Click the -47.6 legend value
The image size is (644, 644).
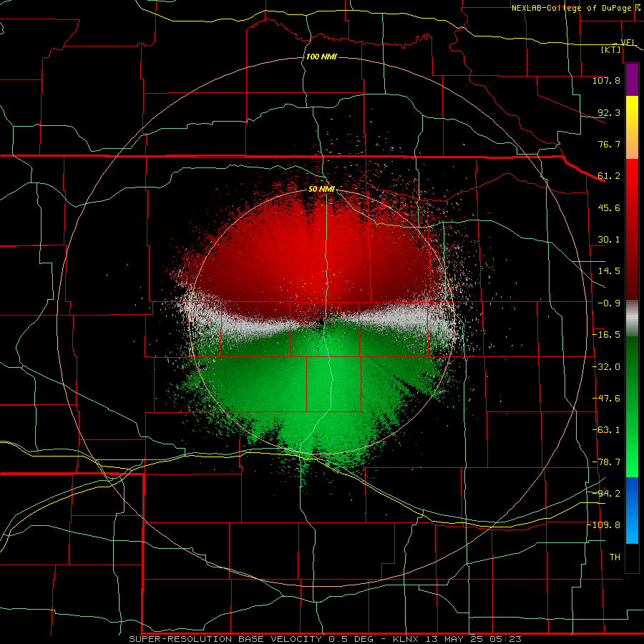[606, 399]
